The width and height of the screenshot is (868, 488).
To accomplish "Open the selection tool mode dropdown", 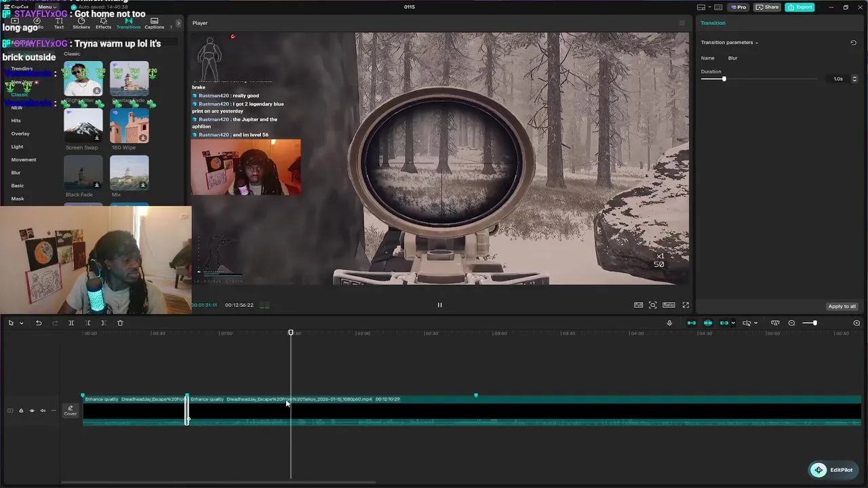I will (21, 323).
